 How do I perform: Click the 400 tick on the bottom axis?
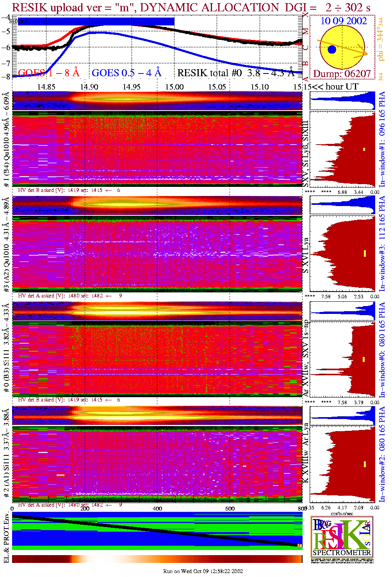(x=157, y=509)
